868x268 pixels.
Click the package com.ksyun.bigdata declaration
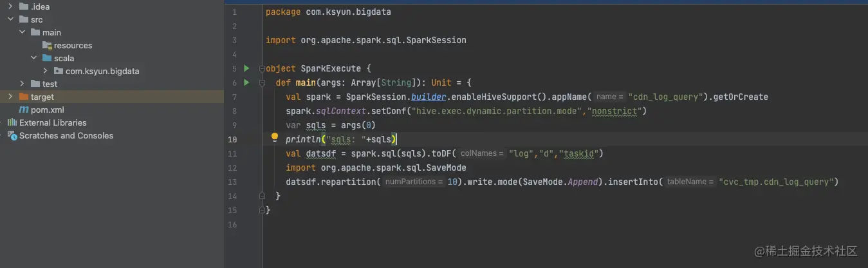click(x=328, y=12)
